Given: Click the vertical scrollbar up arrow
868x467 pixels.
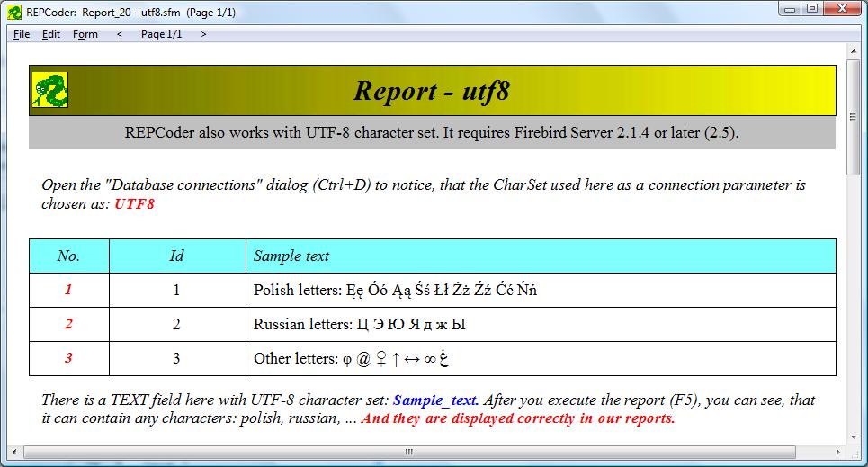Looking at the screenshot, I should pos(853,51).
